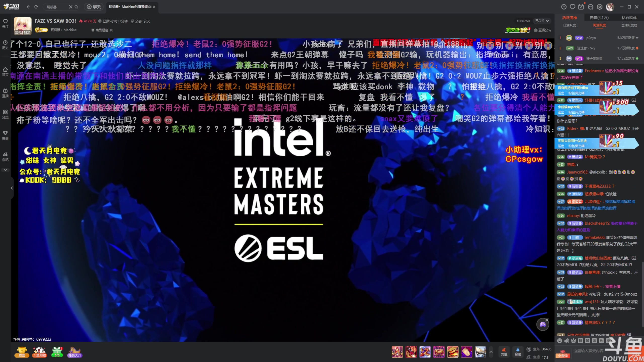This screenshot has width=644, height=362.
Task: Click the crown A icon above chat input
Action: 573,341
